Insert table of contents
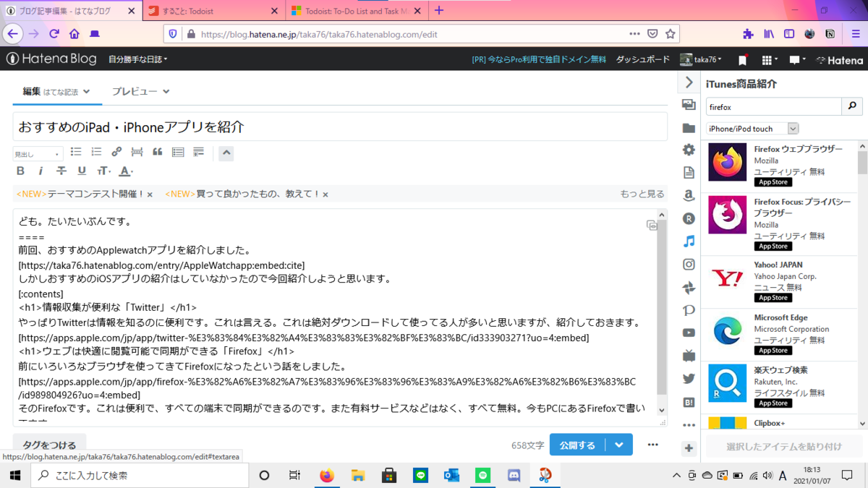The image size is (868, 488). [178, 153]
